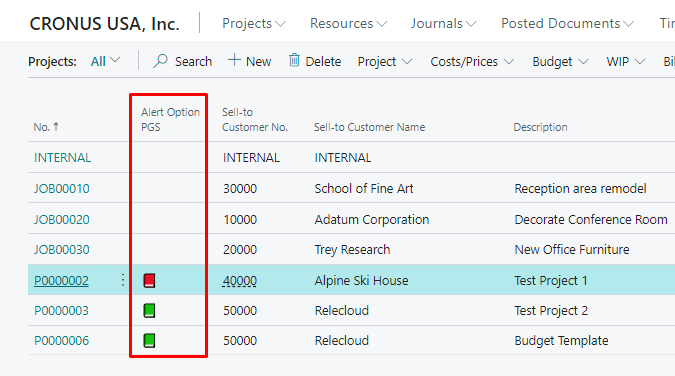Click green alert icon for P0000006

click(x=149, y=341)
